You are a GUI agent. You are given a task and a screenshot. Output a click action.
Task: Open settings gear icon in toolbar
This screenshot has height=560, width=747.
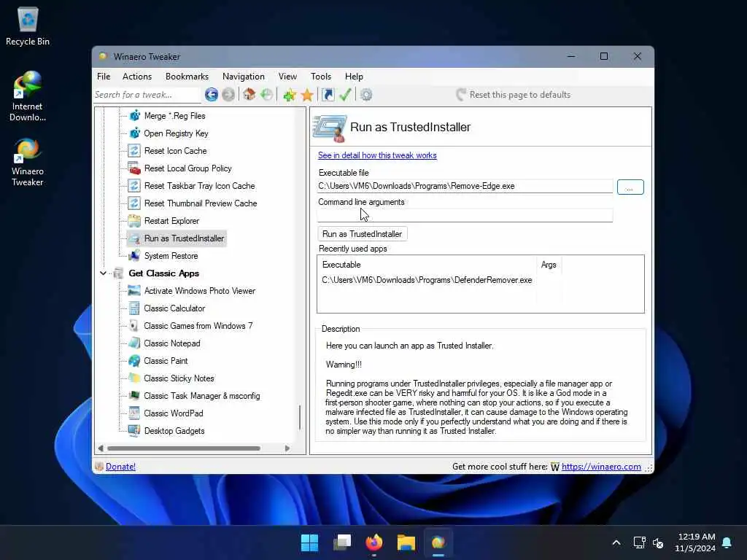(x=366, y=95)
